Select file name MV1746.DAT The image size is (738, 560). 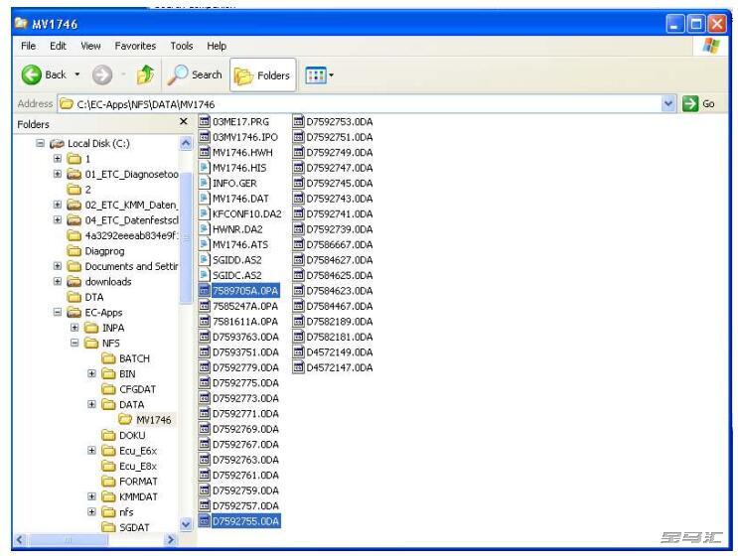pyautogui.click(x=240, y=199)
